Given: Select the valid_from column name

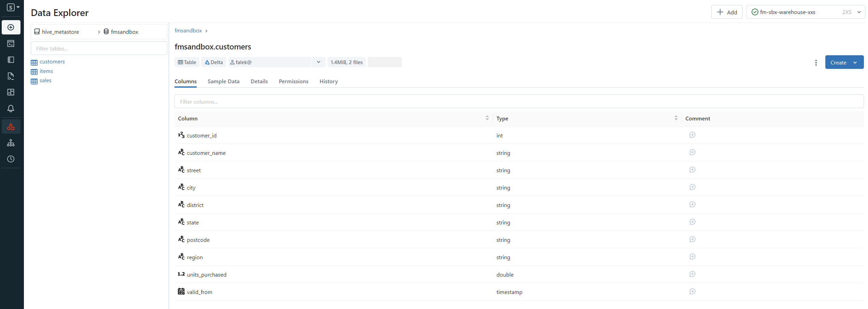Looking at the screenshot, I should 199,292.
